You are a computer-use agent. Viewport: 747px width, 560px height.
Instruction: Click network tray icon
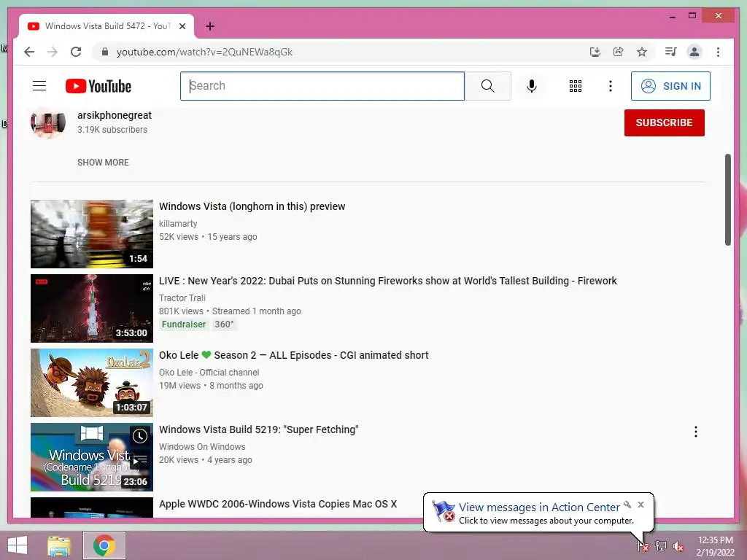click(661, 545)
